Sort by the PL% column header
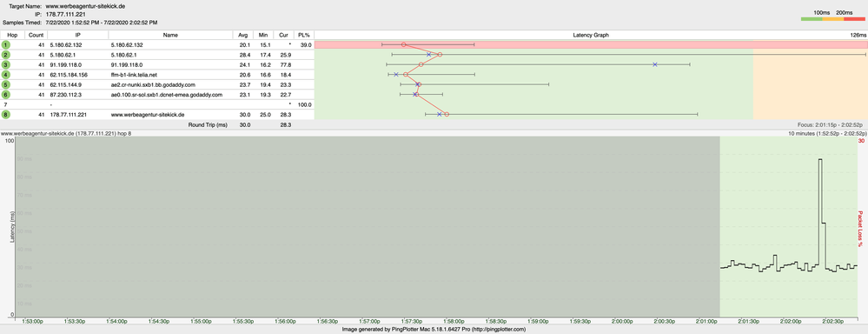Screen dimensions: 868x334 (x=303, y=34)
